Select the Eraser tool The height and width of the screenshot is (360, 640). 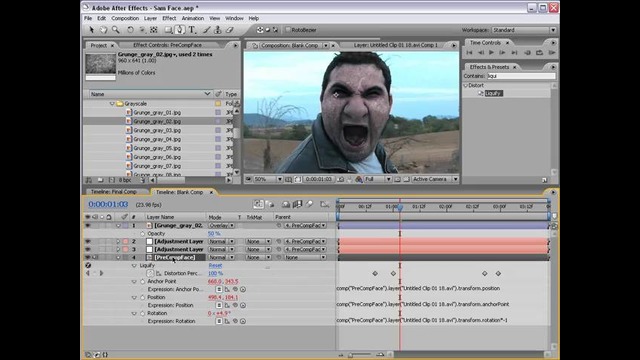(x=230, y=30)
